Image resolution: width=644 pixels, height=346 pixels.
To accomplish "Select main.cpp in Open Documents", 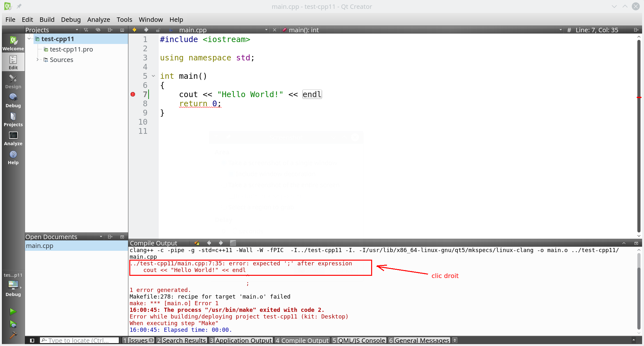I will [77, 246].
